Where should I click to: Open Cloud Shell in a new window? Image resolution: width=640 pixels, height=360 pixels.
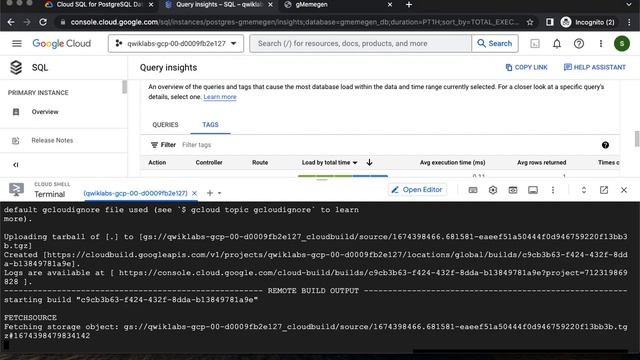[604, 190]
